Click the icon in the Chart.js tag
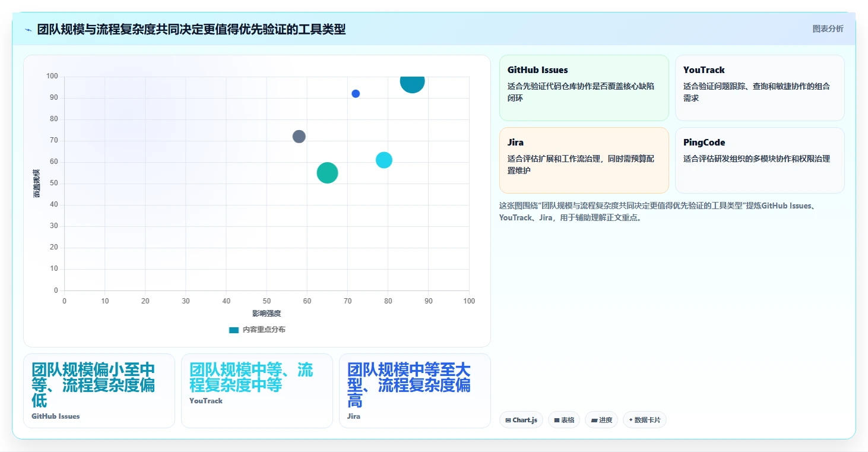This screenshot has width=868, height=452. point(508,421)
